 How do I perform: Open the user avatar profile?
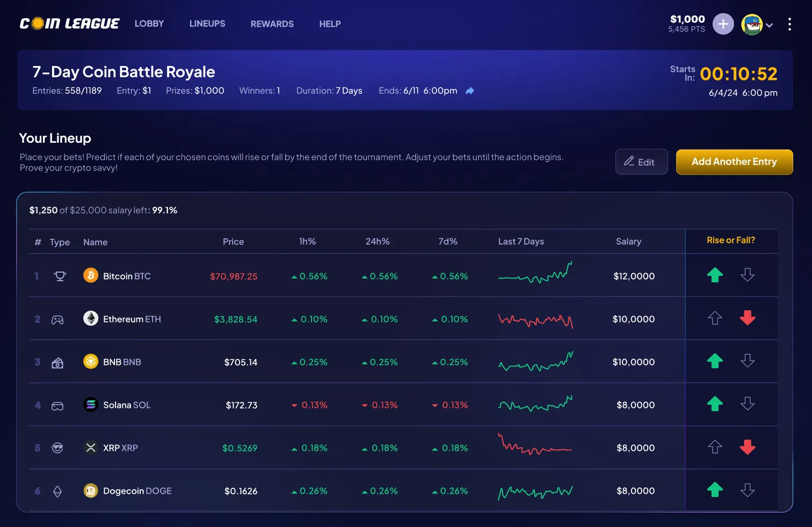click(x=752, y=24)
